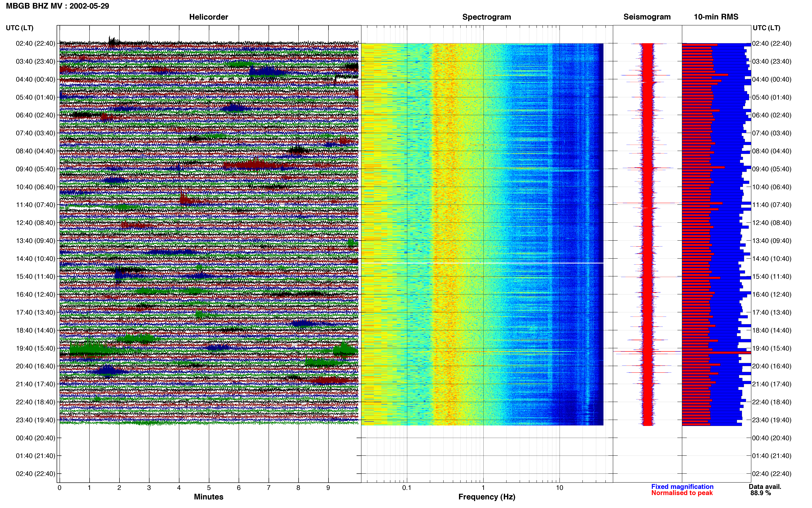Click the 'Normalised to peak' legend text
This screenshot has height=508, width=812.
coord(682,493)
